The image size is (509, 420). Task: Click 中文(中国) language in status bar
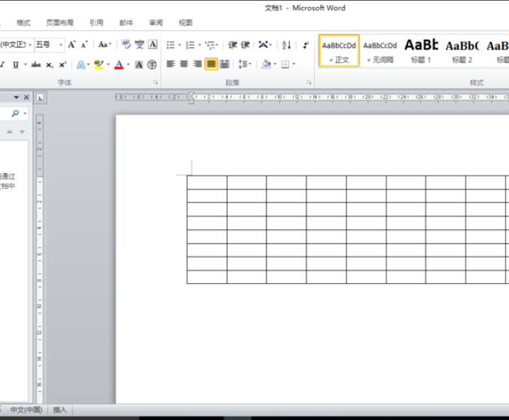pos(26,409)
